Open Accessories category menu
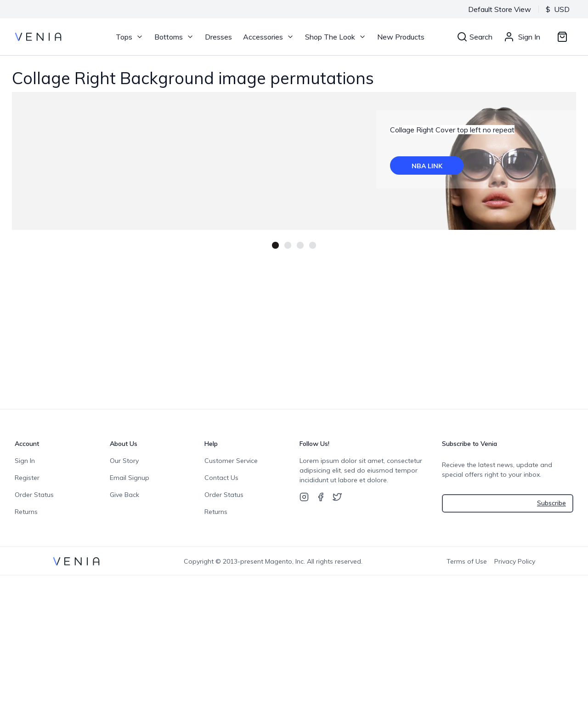Viewport: 588px width, 719px height. point(263,37)
